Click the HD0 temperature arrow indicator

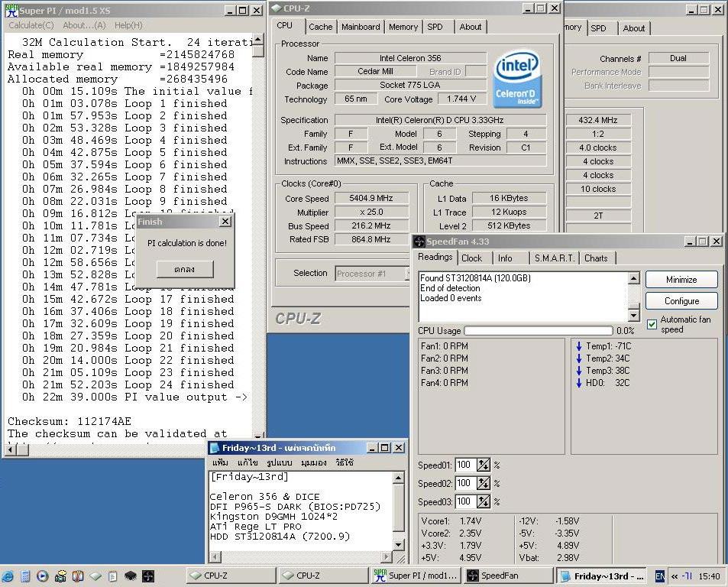tap(579, 383)
